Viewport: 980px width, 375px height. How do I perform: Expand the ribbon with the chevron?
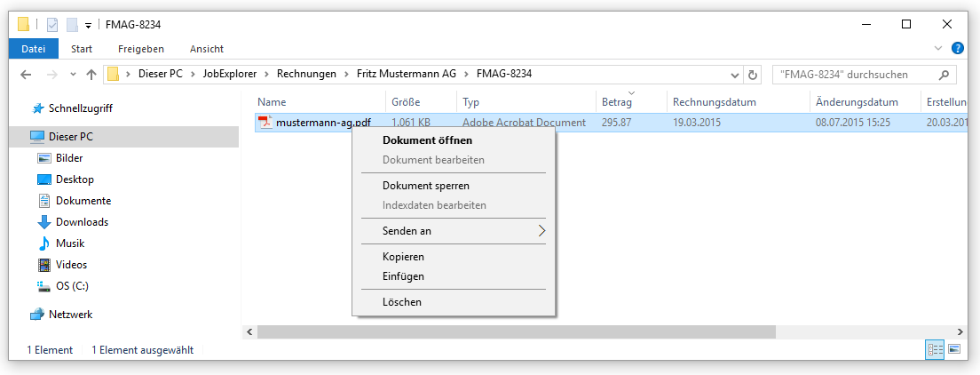pos(938,48)
